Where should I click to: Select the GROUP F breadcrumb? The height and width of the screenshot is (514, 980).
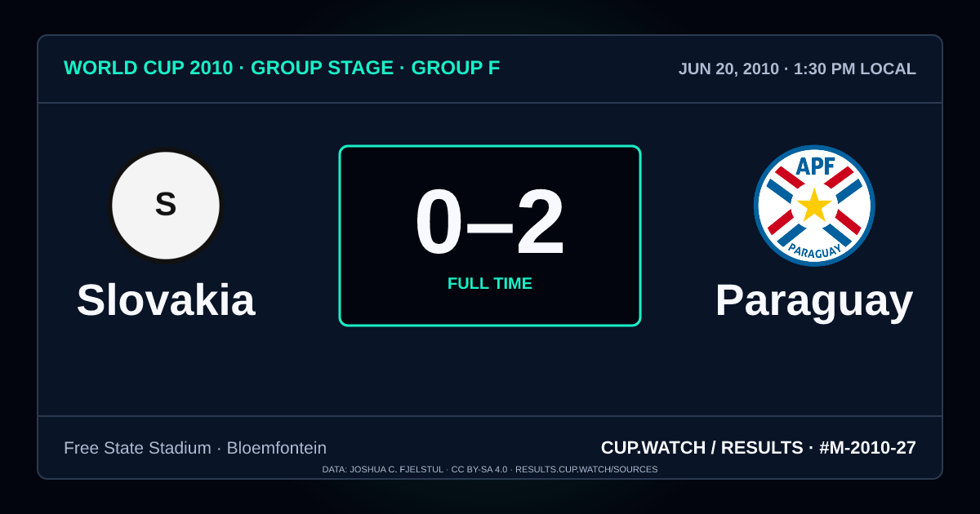[x=456, y=68]
